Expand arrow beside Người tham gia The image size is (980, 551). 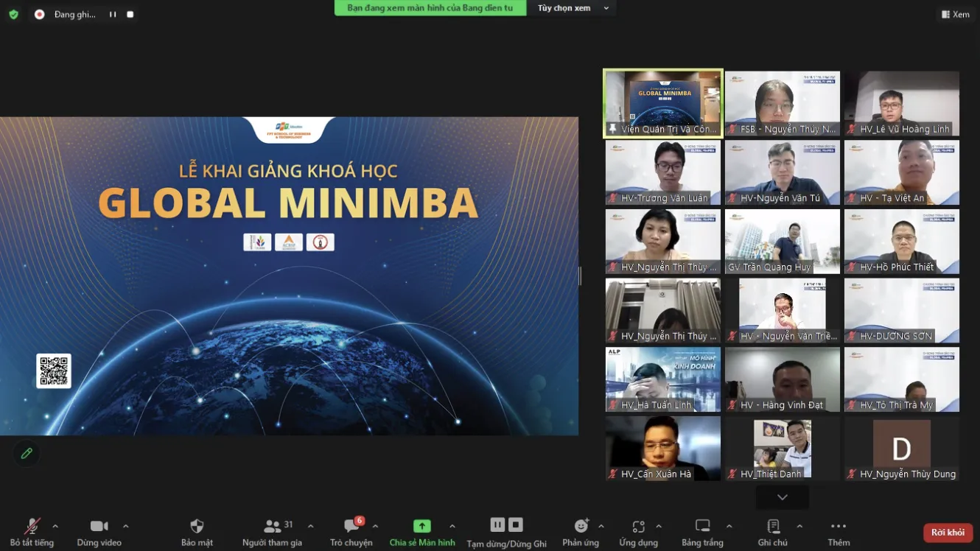point(310,527)
